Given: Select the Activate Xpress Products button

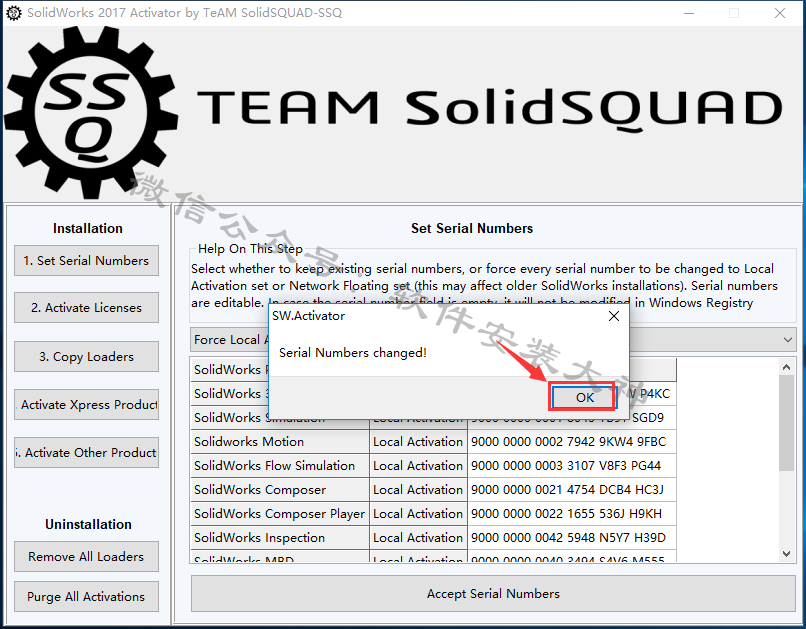Looking at the screenshot, I should [x=86, y=404].
